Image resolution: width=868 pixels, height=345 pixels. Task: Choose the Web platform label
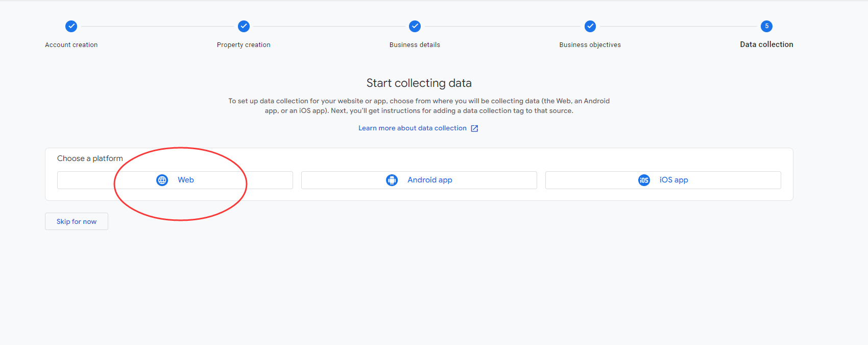coord(186,180)
